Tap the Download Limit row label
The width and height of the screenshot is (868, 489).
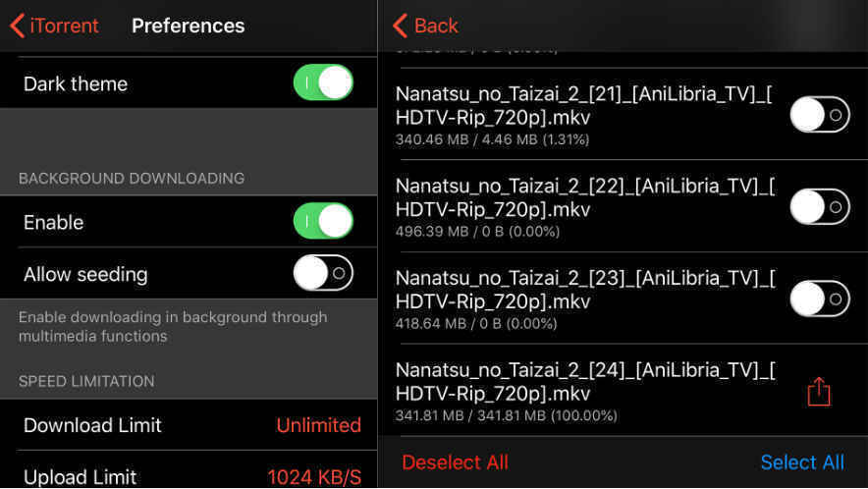tap(92, 425)
